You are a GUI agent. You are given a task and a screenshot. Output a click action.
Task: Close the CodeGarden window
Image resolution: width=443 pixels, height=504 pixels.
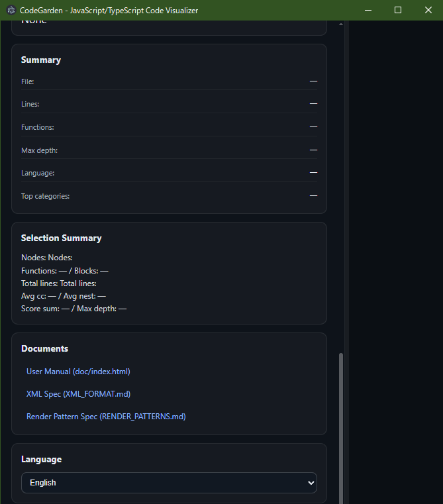428,11
